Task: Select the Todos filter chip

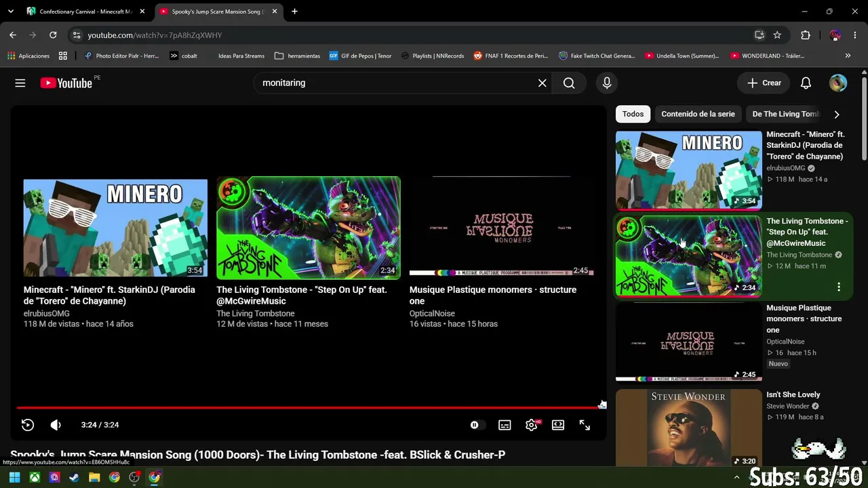Action: (633, 114)
